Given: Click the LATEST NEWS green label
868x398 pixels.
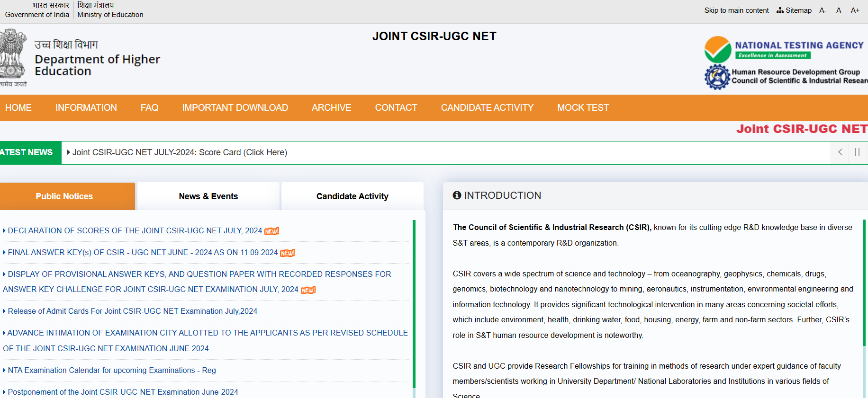Looking at the screenshot, I should [x=31, y=153].
